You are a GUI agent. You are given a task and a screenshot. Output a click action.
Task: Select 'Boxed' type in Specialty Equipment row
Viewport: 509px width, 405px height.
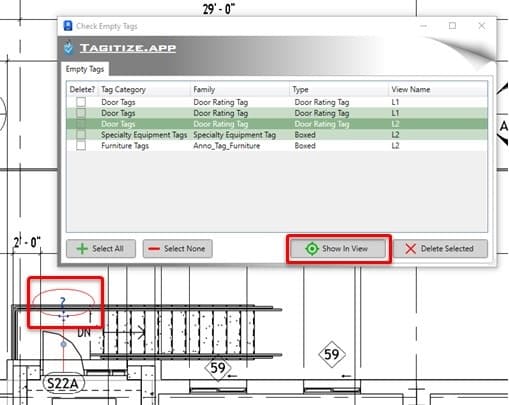click(x=305, y=135)
